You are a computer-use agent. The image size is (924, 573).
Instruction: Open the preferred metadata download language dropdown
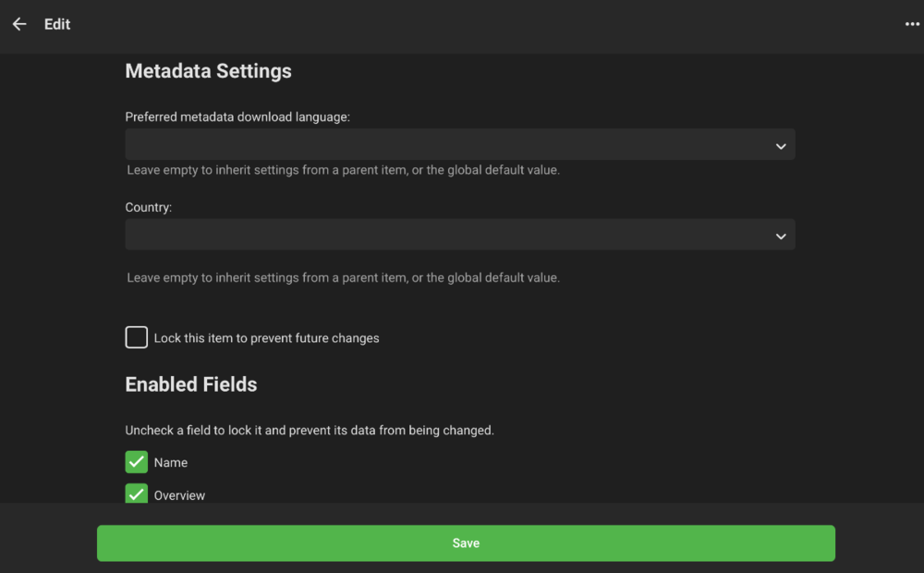(459, 144)
